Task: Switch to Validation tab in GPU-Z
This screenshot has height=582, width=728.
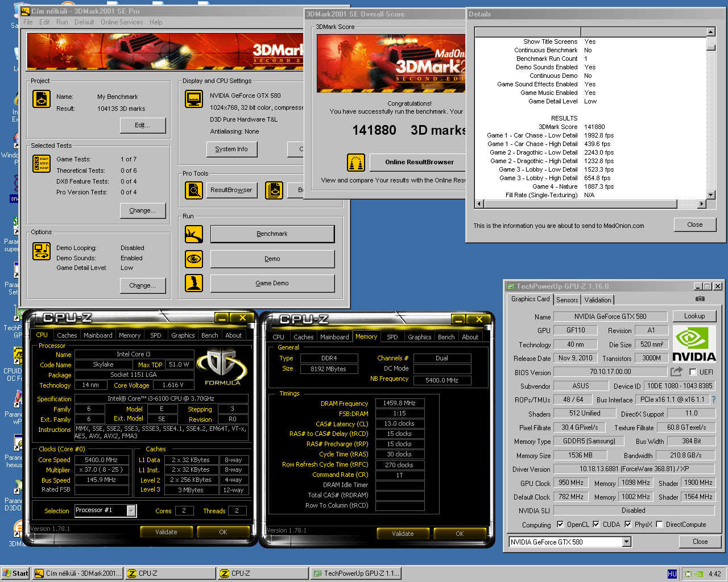Action: pos(598,300)
